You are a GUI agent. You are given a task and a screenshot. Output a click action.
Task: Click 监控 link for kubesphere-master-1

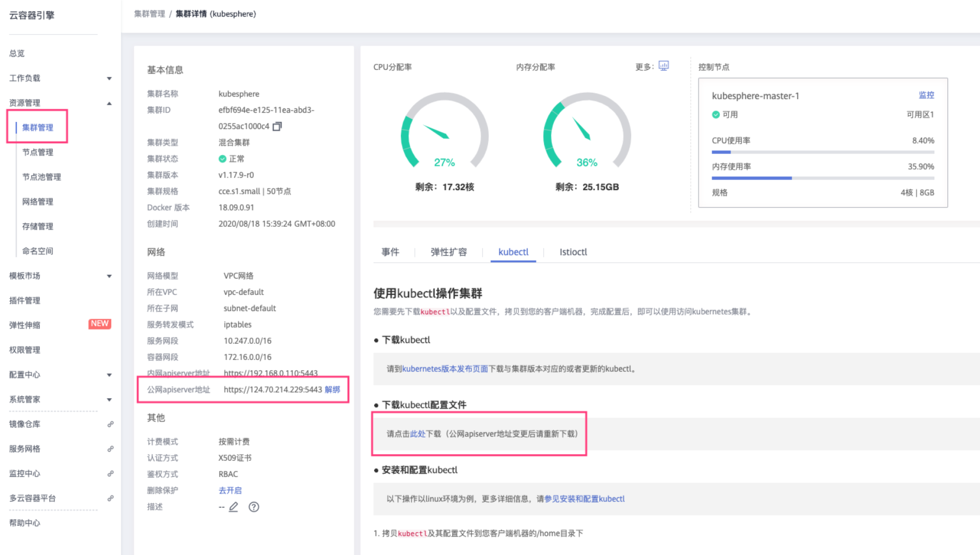pos(926,95)
